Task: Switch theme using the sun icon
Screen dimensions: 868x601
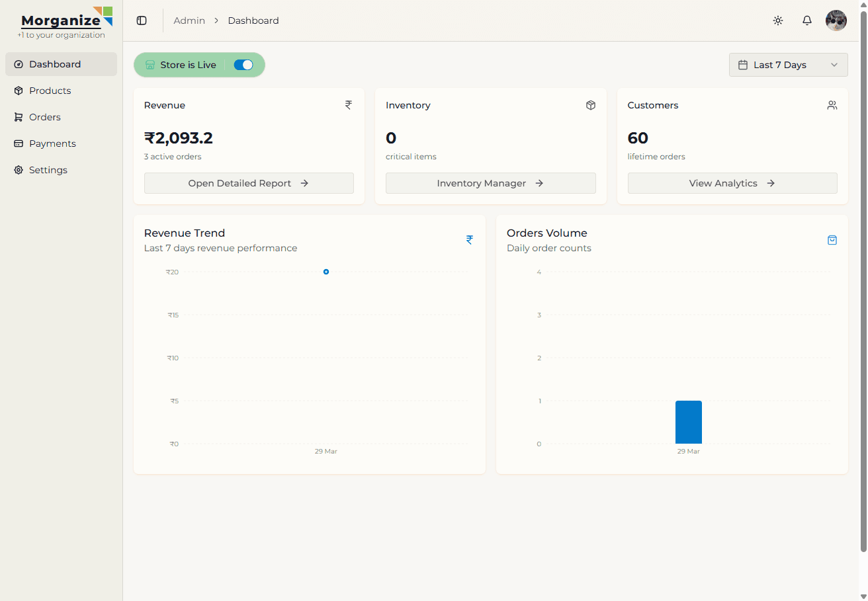Action: [778, 20]
